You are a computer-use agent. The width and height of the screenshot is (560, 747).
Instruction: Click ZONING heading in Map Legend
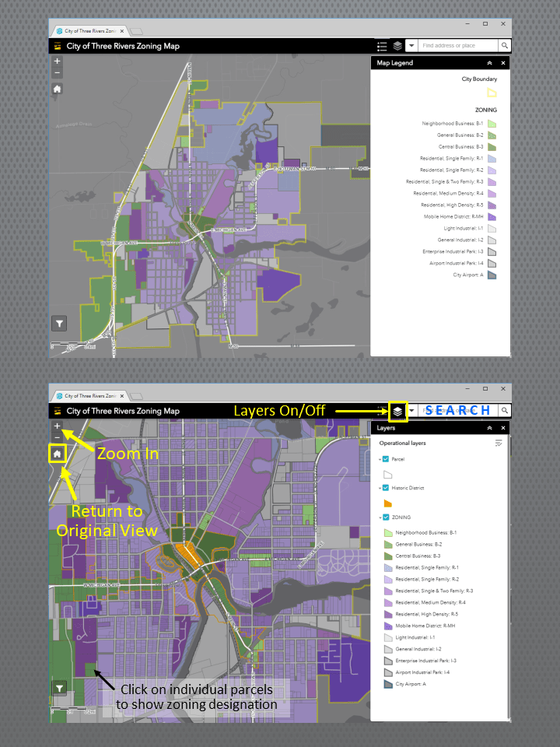coord(485,110)
